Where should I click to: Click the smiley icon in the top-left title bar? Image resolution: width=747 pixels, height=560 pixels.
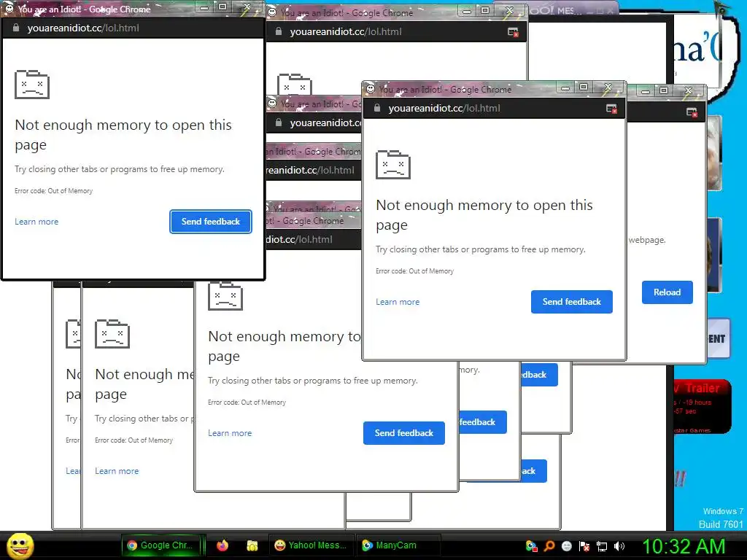pos(9,8)
